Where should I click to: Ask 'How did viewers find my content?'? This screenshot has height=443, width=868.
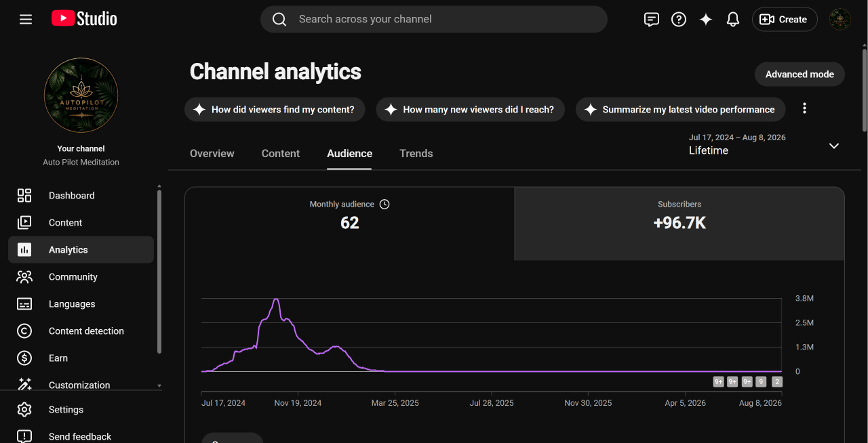point(275,110)
